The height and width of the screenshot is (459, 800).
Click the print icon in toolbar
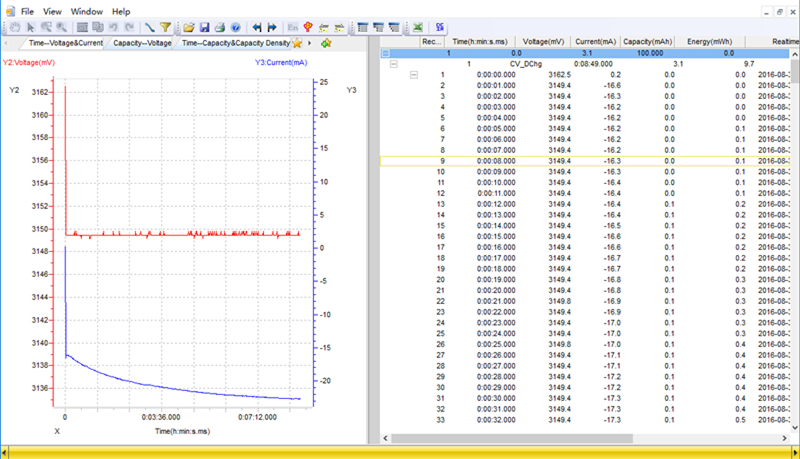(x=219, y=27)
